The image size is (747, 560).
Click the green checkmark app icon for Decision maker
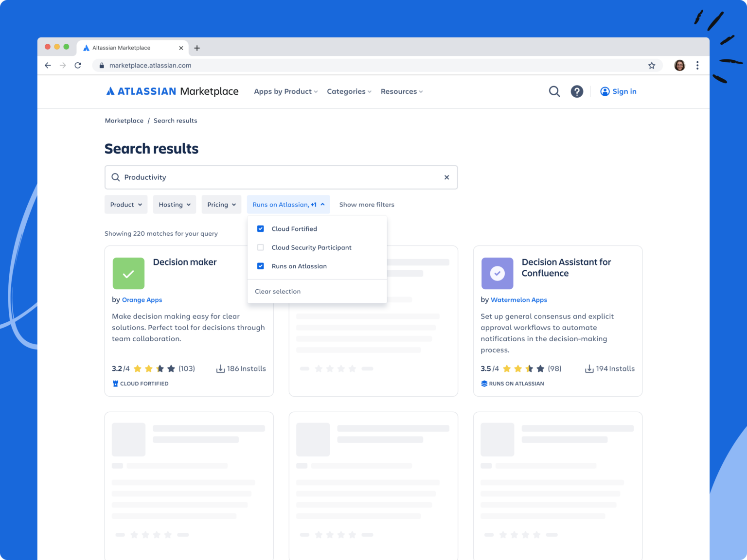(x=128, y=273)
